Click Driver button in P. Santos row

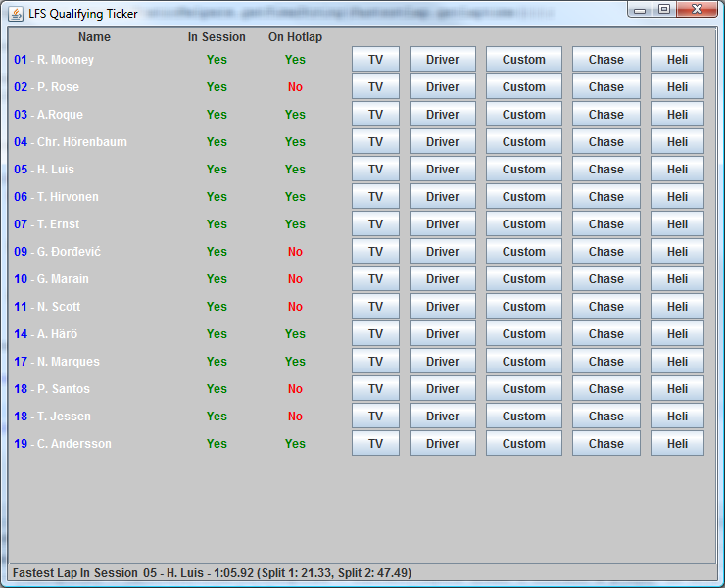click(443, 389)
